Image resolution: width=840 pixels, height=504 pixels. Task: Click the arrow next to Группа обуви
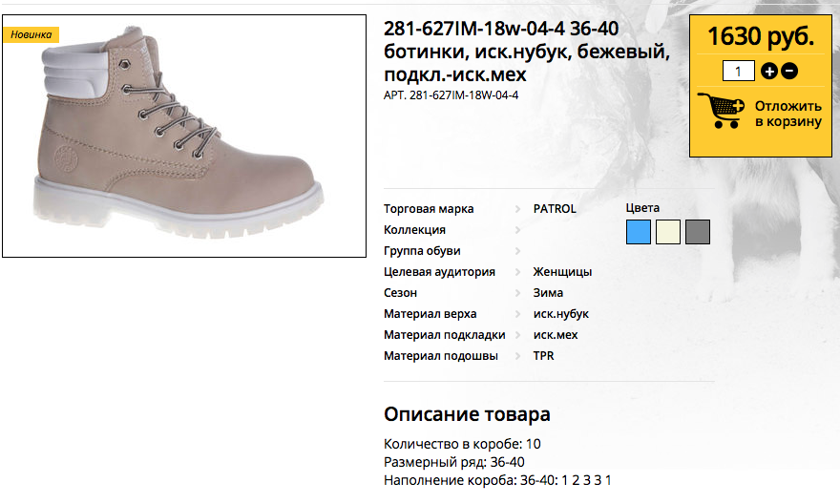point(517,251)
